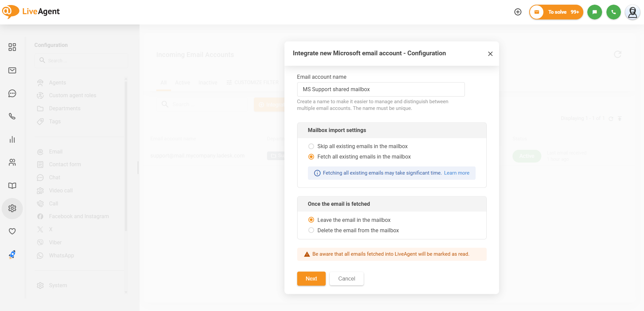Select Fetch all existing emails radio option
This screenshot has height=311, width=644.
311,157
